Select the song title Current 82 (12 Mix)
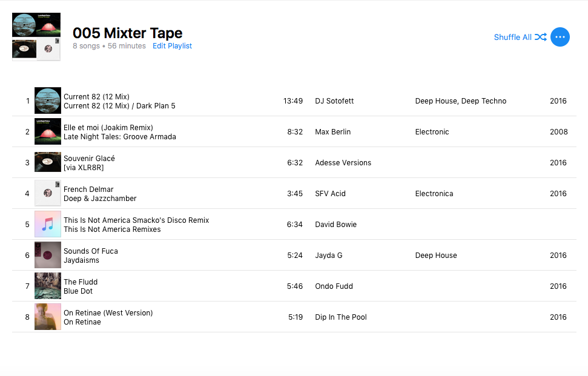The height and width of the screenshot is (376, 588). [x=96, y=97]
